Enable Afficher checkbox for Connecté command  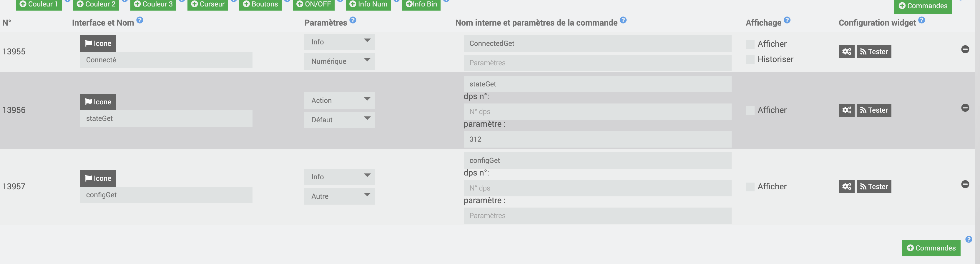[750, 44]
